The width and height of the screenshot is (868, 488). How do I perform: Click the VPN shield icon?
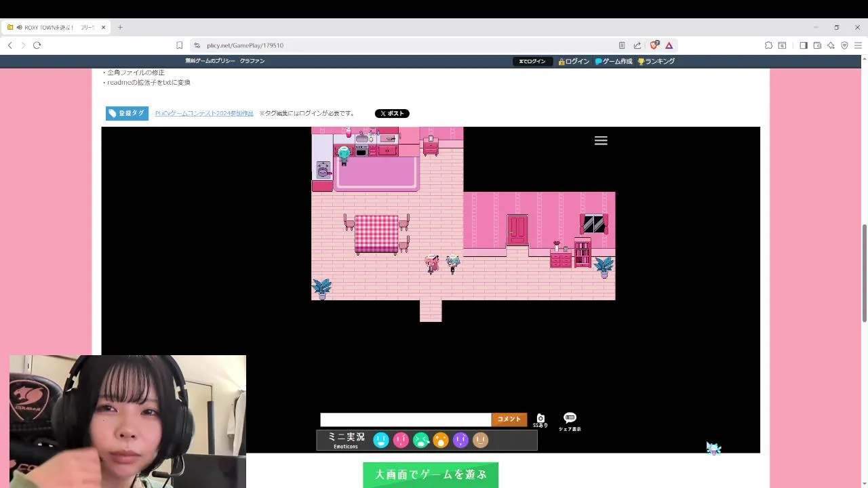point(844,45)
